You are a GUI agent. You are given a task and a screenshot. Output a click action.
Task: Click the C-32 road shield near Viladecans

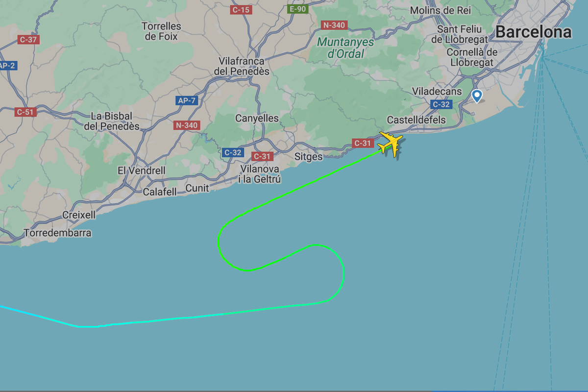click(441, 104)
